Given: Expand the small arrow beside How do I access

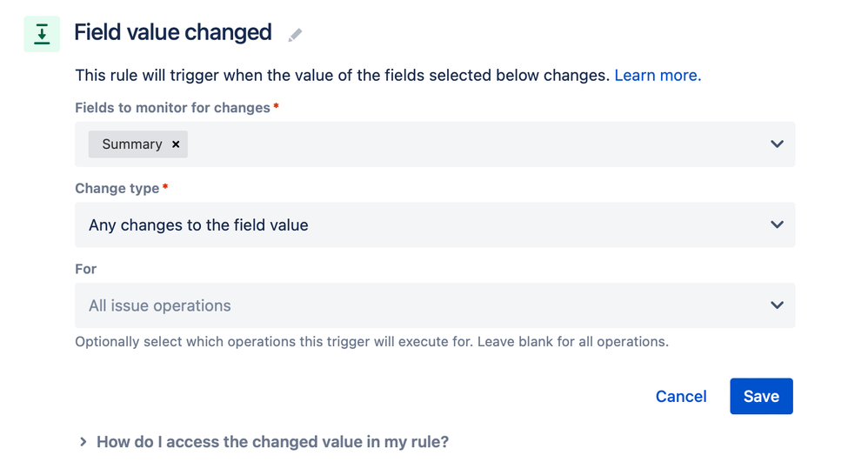Looking at the screenshot, I should pos(83,442).
